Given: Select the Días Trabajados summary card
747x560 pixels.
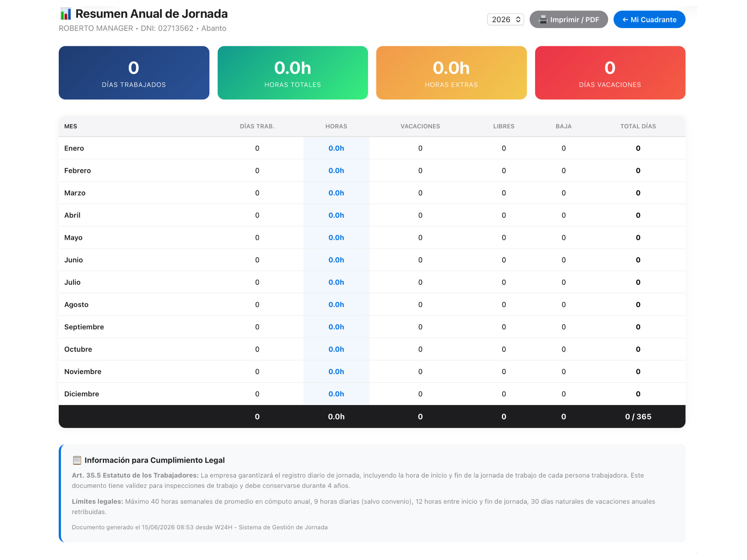Looking at the screenshot, I should coord(134,73).
